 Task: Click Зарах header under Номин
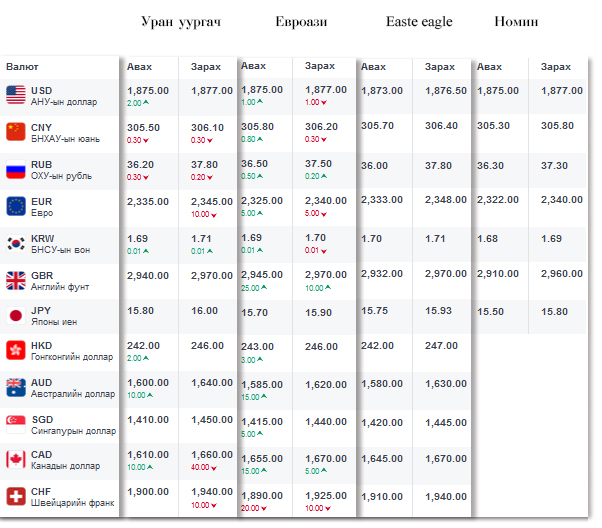[555, 67]
